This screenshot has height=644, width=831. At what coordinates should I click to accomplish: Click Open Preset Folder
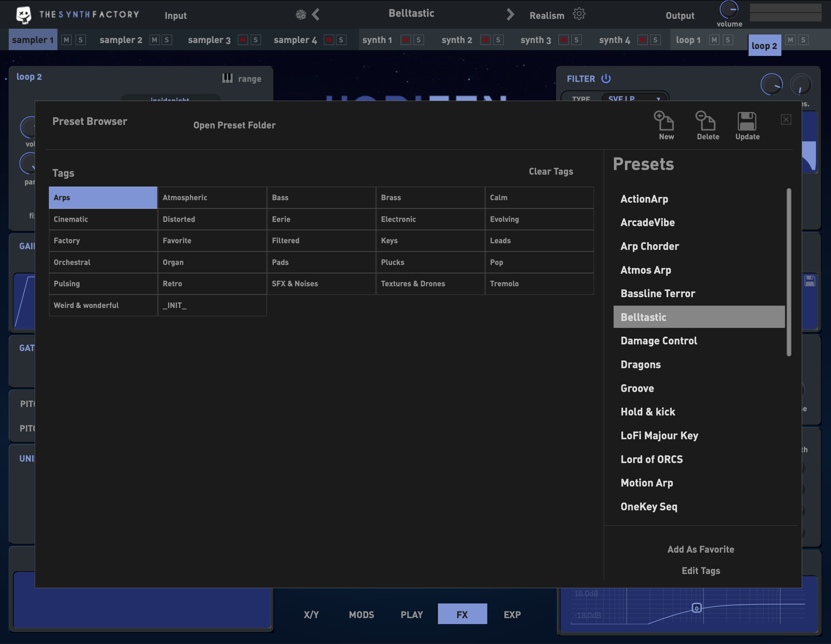pos(235,125)
